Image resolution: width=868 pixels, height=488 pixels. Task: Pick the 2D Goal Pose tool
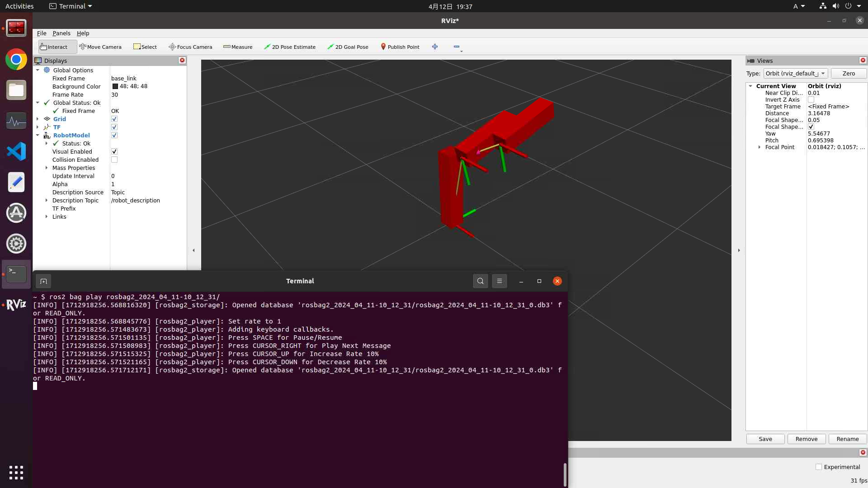[x=348, y=47]
